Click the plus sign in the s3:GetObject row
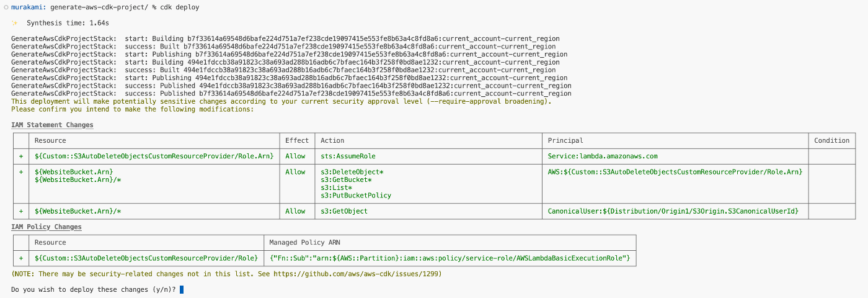The width and height of the screenshot is (868, 298). pyautogui.click(x=20, y=211)
